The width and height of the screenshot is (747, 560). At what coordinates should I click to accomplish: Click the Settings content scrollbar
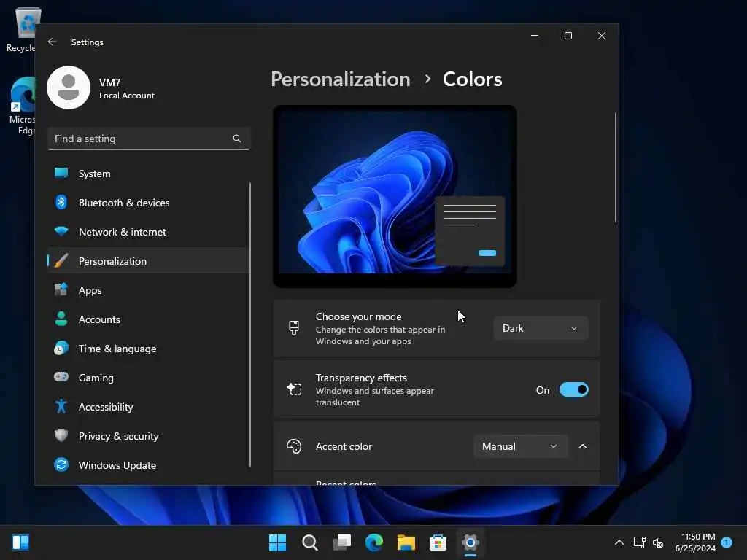coord(616,168)
